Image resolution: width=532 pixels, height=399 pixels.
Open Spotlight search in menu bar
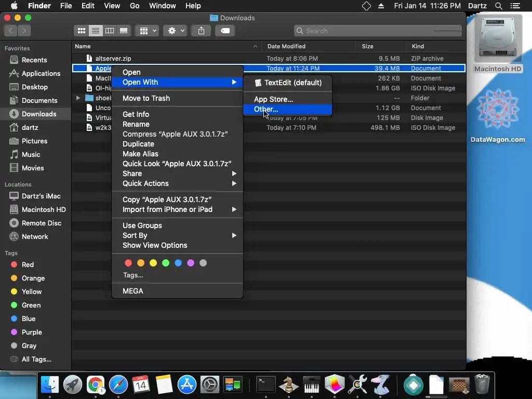498,6
